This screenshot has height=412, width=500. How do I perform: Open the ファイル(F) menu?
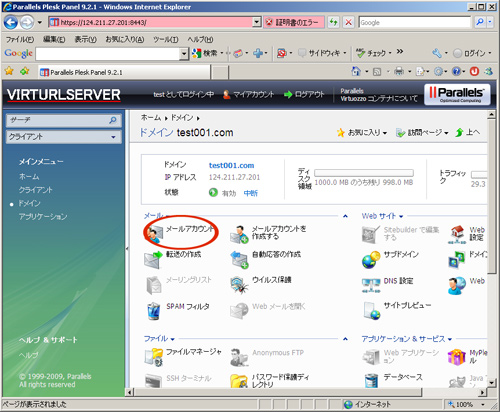click(20, 40)
